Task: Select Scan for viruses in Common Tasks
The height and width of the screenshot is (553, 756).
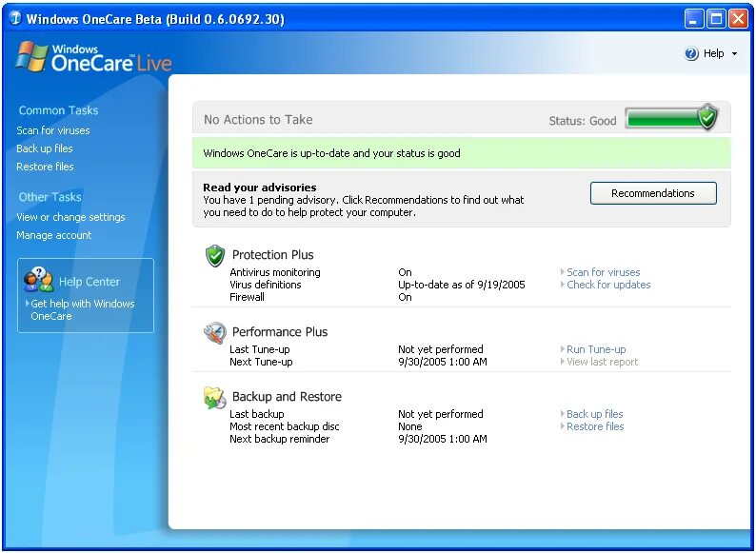Action: coord(53,130)
